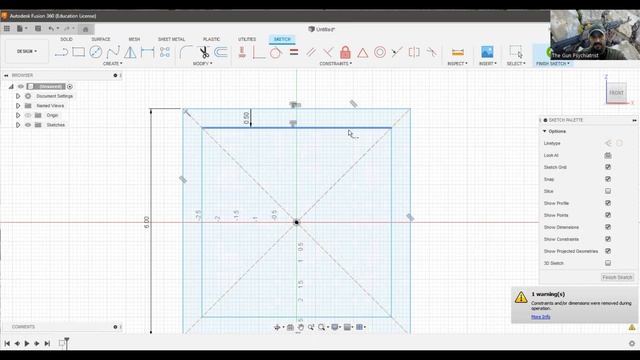The height and width of the screenshot is (360, 640).
Task: Select the Sketch Dimension tool
Action: click(147, 52)
